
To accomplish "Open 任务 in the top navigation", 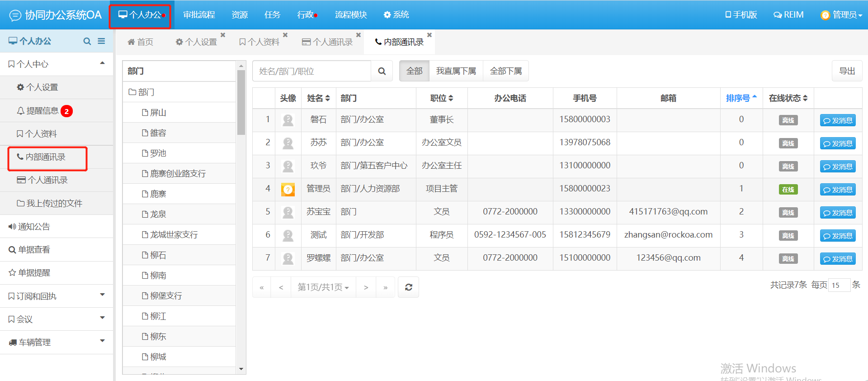I will point(272,15).
